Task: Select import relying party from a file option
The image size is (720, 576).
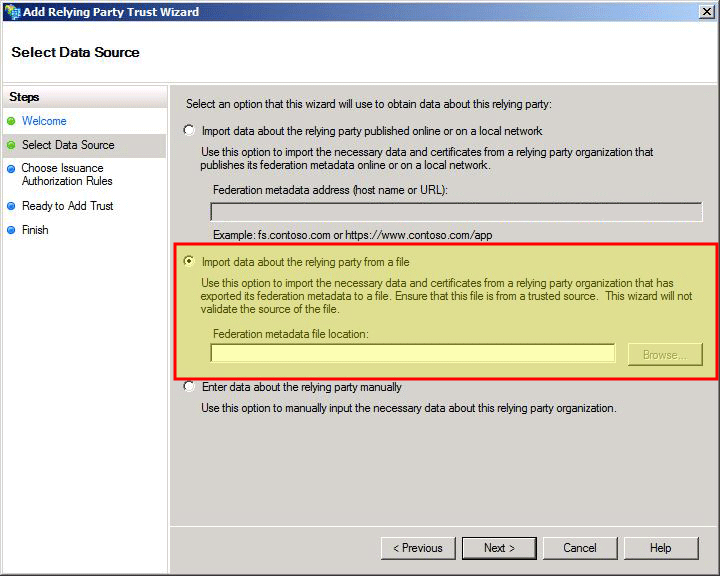Action: 190,262
